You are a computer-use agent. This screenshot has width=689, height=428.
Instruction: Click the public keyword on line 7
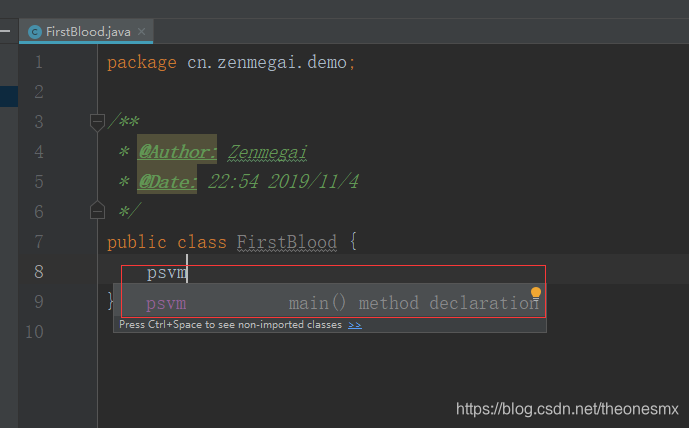click(x=137, y=242)
